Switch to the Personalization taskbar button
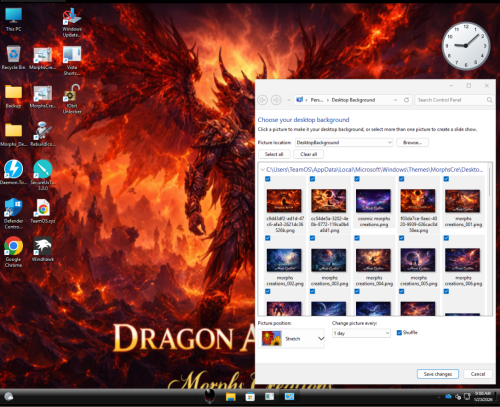 (x=289, y=396)
